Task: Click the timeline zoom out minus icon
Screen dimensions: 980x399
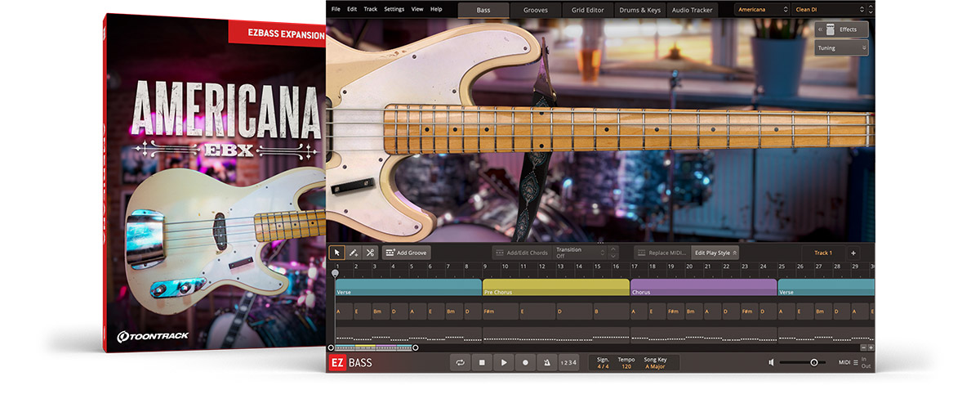Action: pyautogui.click(x=862, y=347)
